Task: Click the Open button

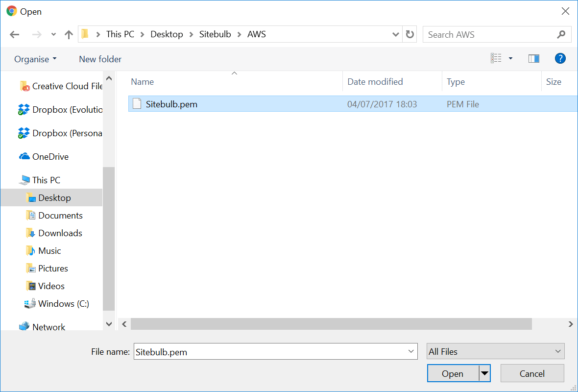Action: pos(453,373)
